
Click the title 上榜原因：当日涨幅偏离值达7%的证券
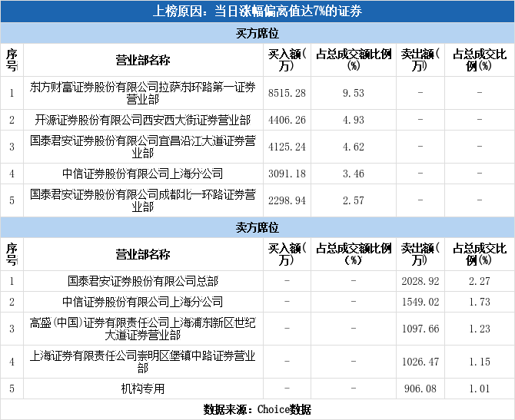[257, 12]
